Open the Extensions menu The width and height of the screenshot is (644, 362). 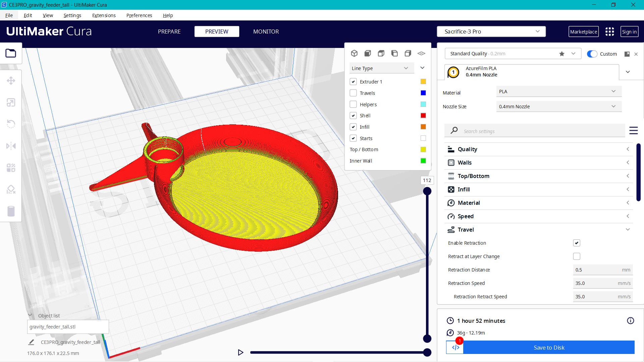click(x=104, y=15)
